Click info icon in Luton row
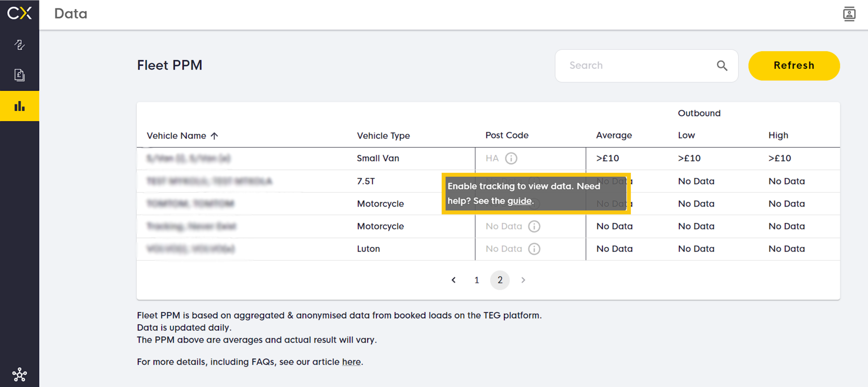This screenshot has height=387, width=868. point(534,249)
